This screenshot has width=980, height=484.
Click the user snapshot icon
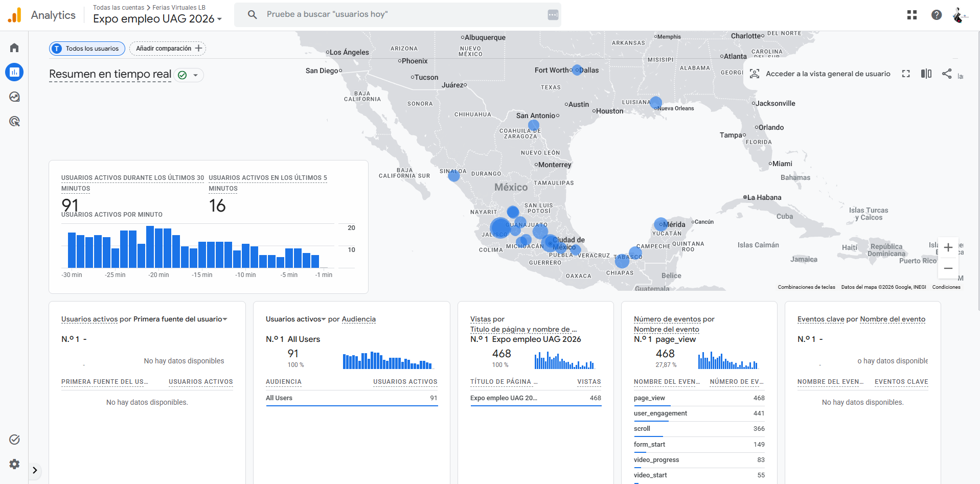pyautogui.click(x=755, y=74)
